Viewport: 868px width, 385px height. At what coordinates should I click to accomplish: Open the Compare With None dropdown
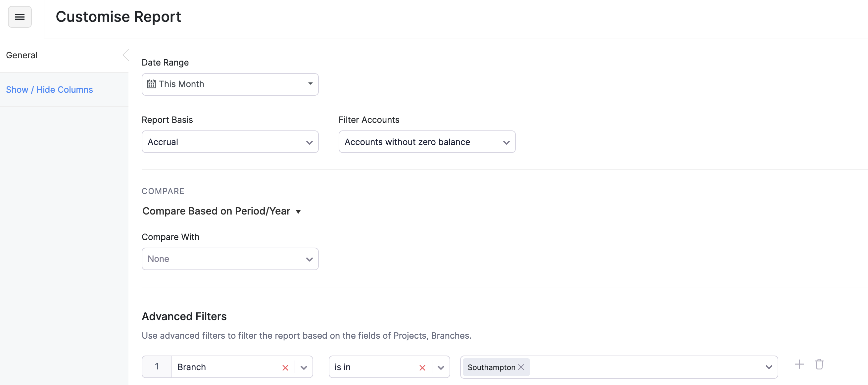(230, 259)
